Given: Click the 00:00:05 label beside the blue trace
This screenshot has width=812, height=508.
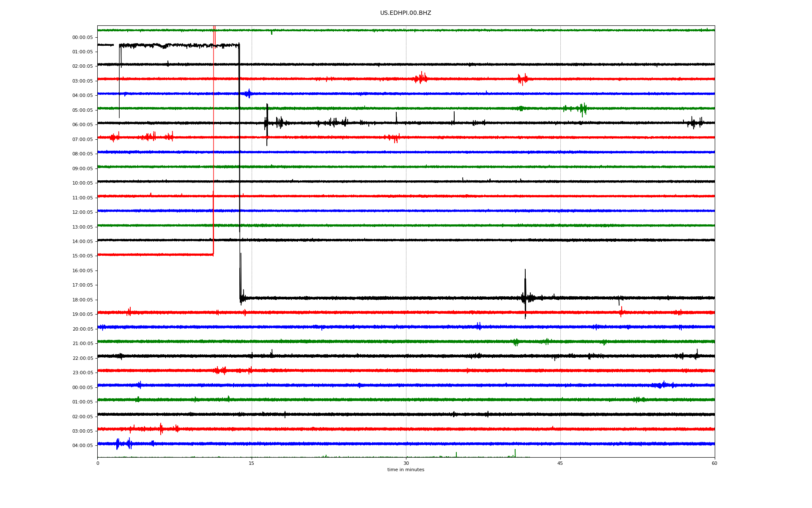Looking at the screenshot, I should click(x=82, y=387).
